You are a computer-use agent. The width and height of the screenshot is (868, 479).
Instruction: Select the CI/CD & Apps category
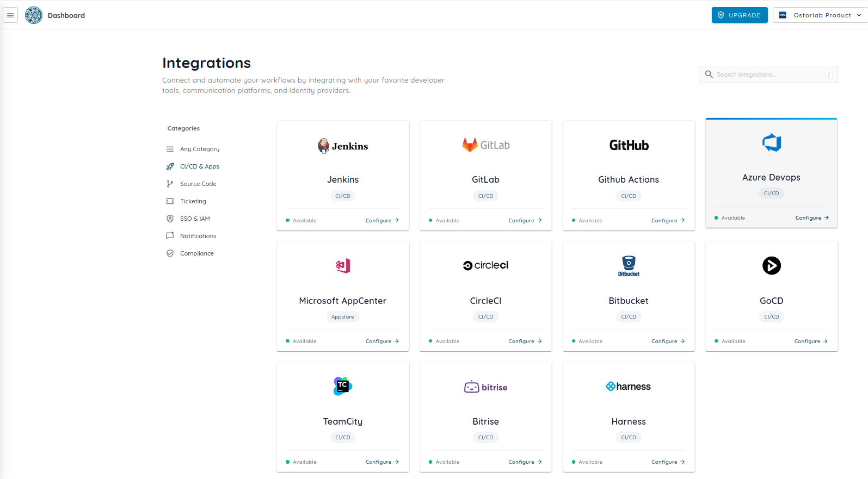tap(200, 166)
